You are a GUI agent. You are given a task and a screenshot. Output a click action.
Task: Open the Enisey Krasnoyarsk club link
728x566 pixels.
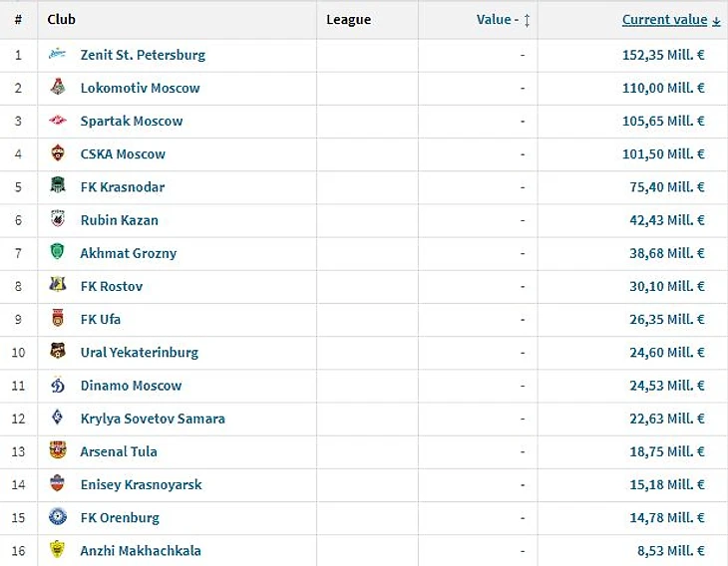click(x=141, y=484)
